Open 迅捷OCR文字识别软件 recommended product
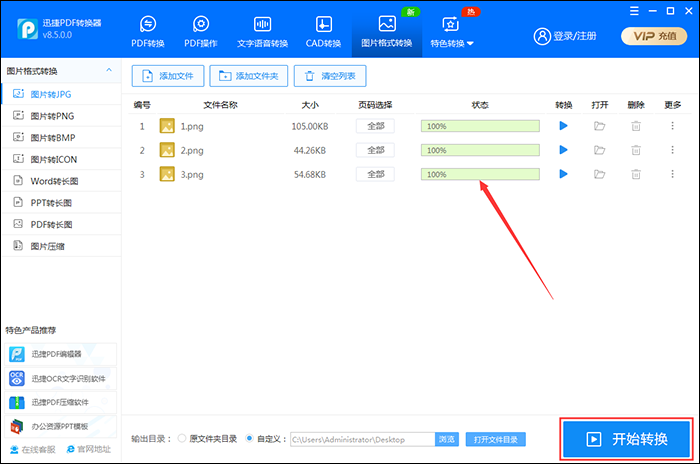 pyautogui.click(x=61, y=378)
